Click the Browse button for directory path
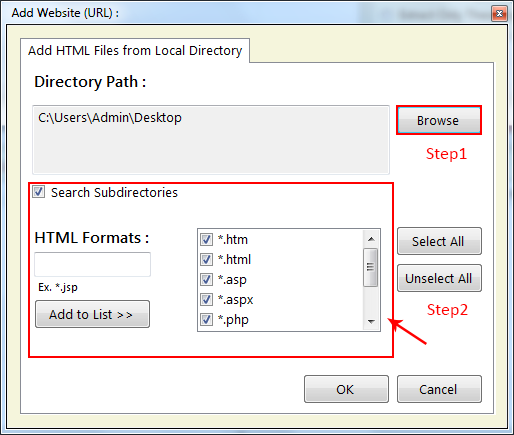 439,120
